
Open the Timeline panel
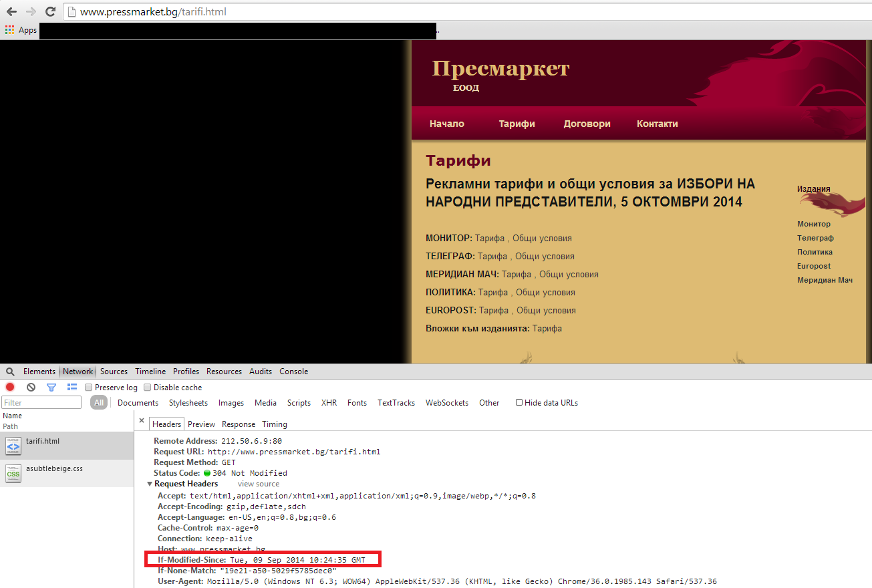150,372
